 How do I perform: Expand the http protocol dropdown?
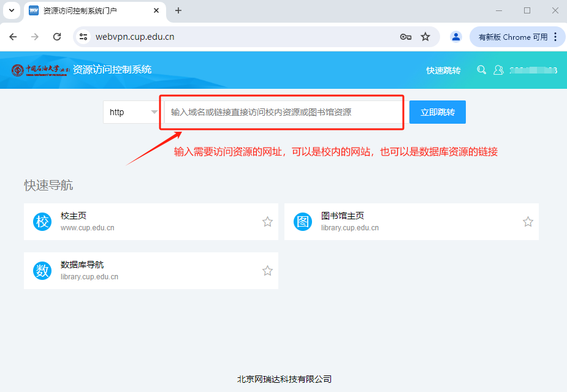pyautogui.click(x=131, y=112)
